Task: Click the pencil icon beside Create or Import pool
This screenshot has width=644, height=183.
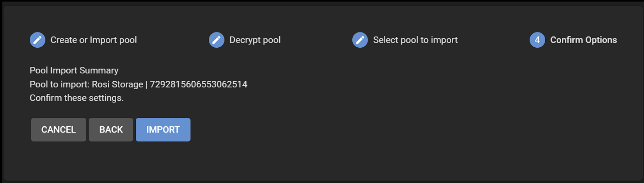Action: click(37, 40)
